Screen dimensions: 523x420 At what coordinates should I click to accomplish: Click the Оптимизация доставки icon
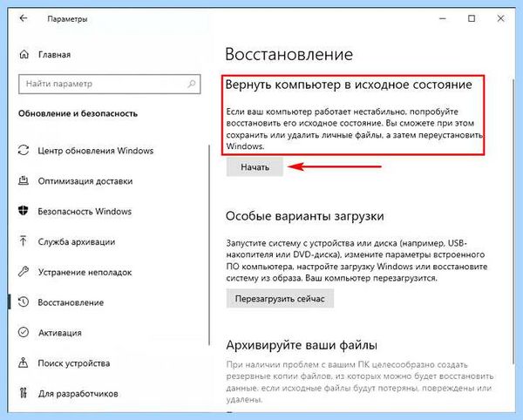(24, 180)
